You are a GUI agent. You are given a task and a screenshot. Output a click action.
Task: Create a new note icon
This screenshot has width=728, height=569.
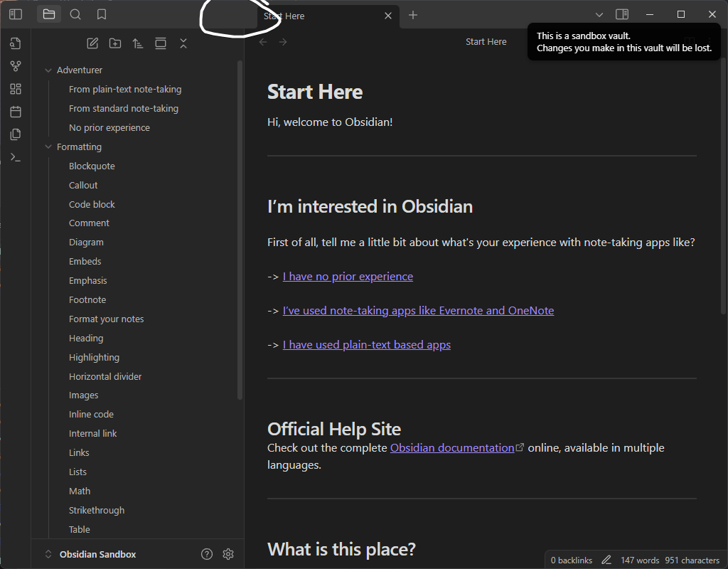[92, 43]
